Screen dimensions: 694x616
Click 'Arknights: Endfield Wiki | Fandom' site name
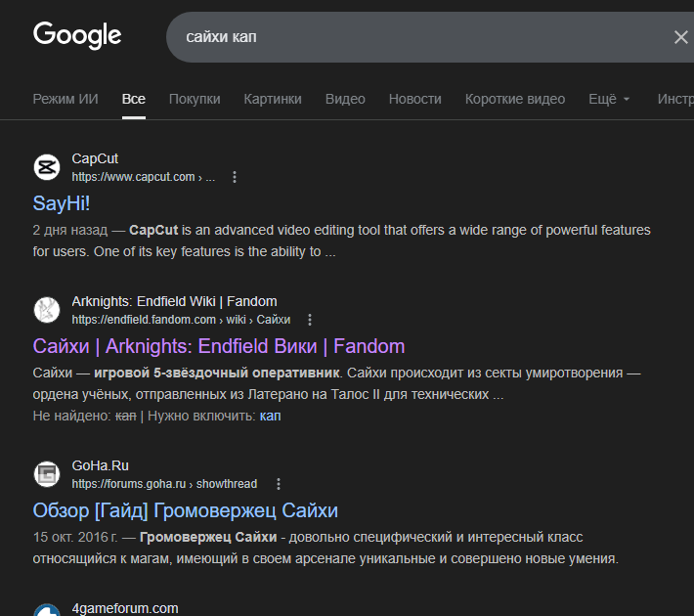click(x=174, y=301)
